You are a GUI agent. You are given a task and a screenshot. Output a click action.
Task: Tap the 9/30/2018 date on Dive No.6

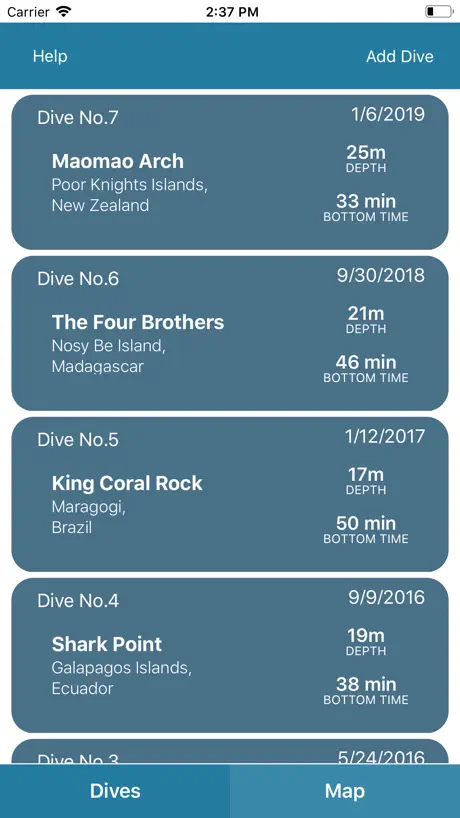(x=381, y=275)
